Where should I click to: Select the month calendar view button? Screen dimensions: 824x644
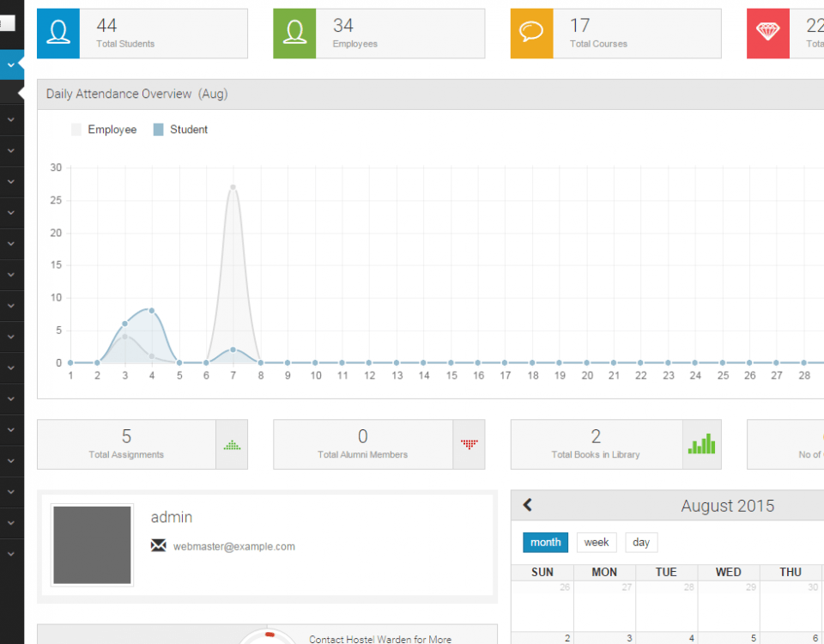tap(545, 543)
